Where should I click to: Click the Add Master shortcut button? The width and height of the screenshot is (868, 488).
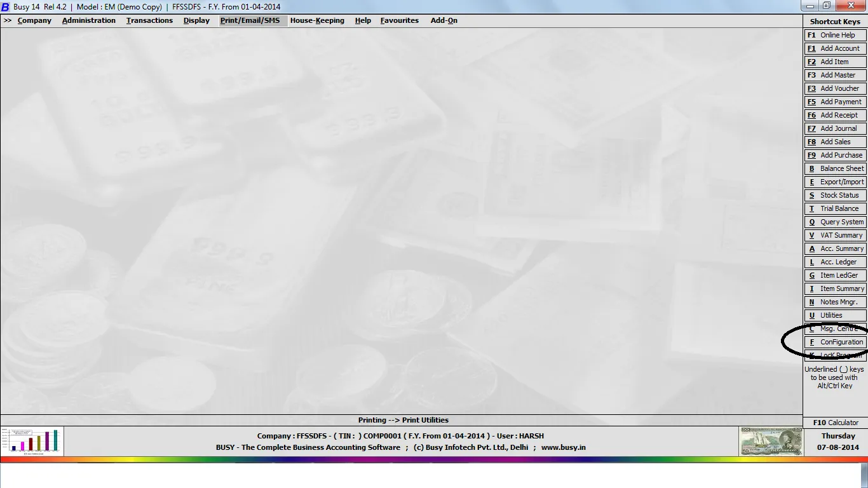point(835,75)
